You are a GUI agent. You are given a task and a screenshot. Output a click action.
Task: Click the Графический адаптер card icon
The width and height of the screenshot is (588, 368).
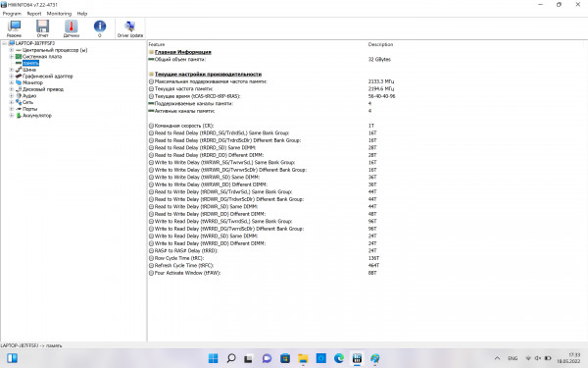pyautogui.click(x=19, y=76)
